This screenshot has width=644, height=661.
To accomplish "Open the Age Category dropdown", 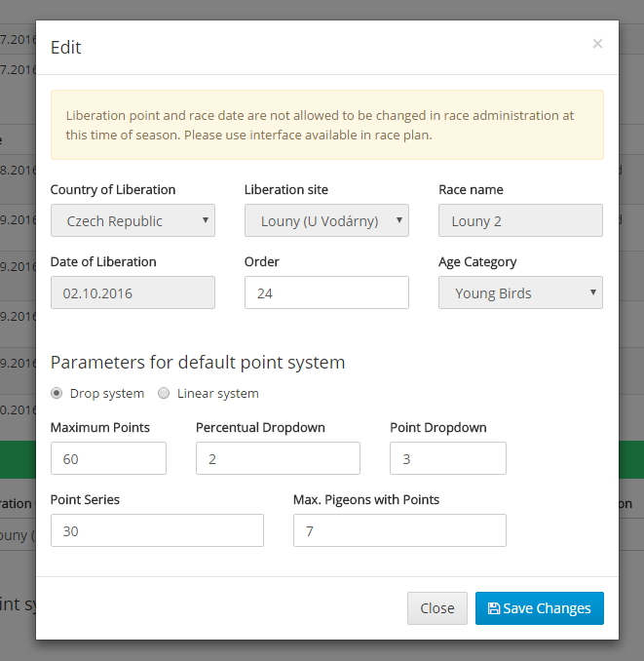I will coord(520,293).
